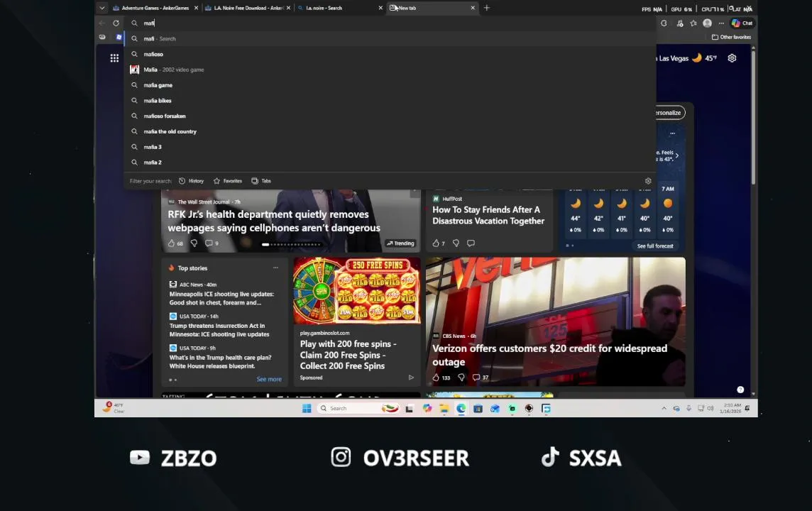Open Verizon $20 credit outage article

pos(550,355)
